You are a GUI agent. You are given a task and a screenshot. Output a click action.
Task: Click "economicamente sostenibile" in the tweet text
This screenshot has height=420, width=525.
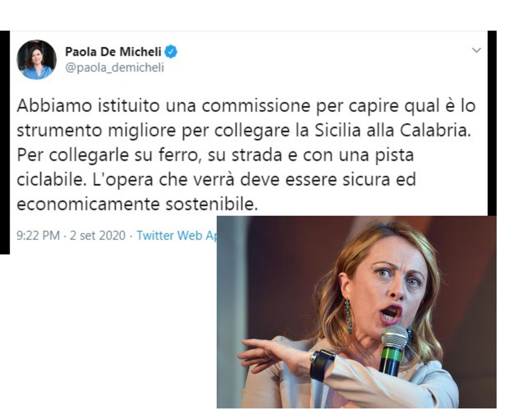137,204
